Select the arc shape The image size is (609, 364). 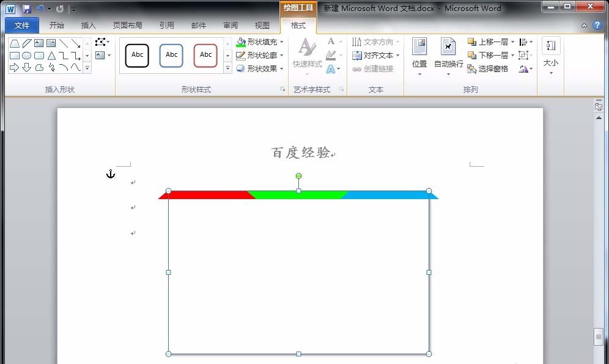64,68
